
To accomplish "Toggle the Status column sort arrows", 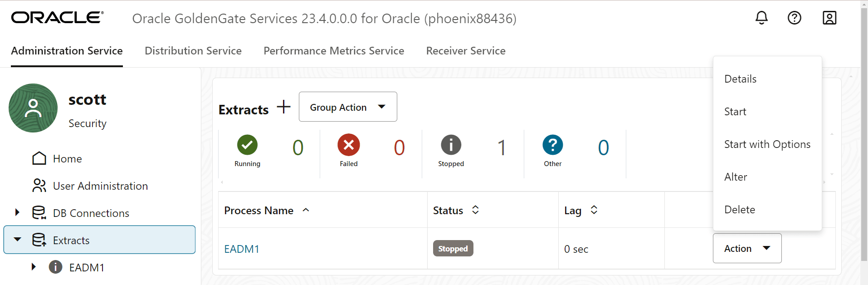I will point(475,210).
